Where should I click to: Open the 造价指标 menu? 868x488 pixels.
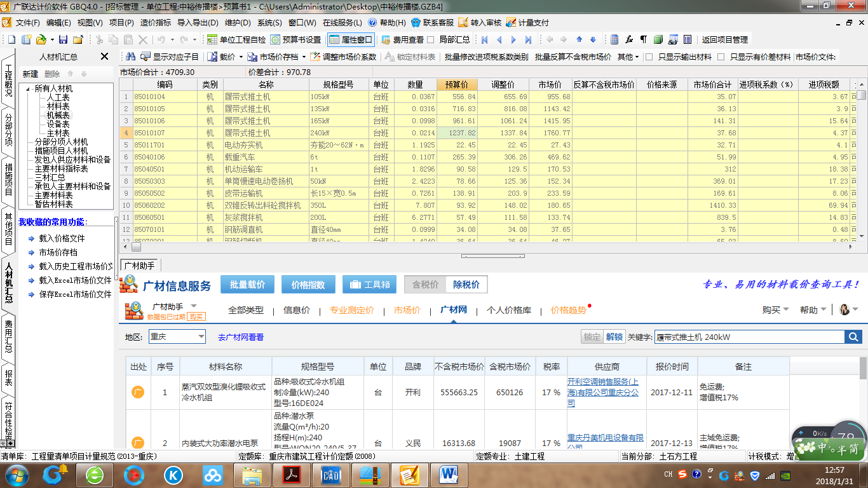click(156, 22)
